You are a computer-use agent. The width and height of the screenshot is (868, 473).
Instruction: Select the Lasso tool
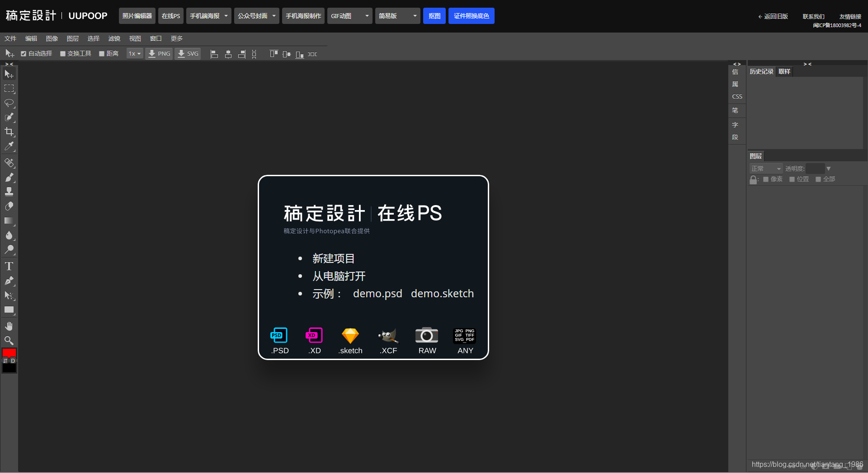click(x=9, y=103)
